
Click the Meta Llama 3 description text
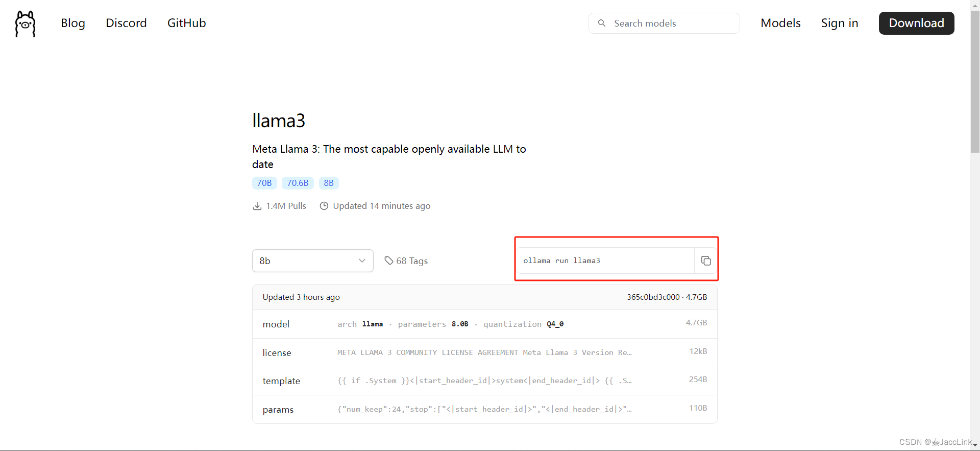(x=389, y=156)
